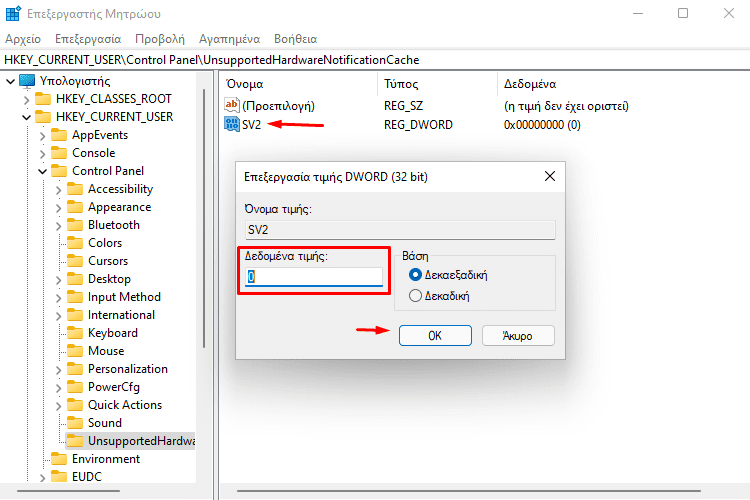Screen dimensions: 750x500
Task: Click the Registry Editor app icon in title bar
Action: (13, 13)
